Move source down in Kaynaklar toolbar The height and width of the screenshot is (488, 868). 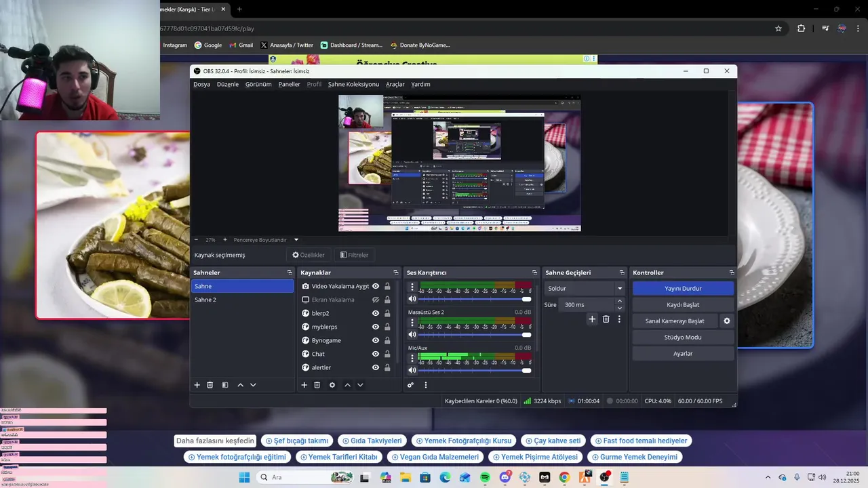point(360,385)
